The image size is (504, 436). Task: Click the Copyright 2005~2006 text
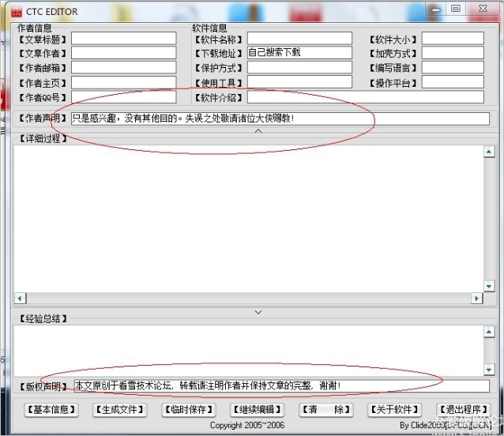[x=247, y=426]
